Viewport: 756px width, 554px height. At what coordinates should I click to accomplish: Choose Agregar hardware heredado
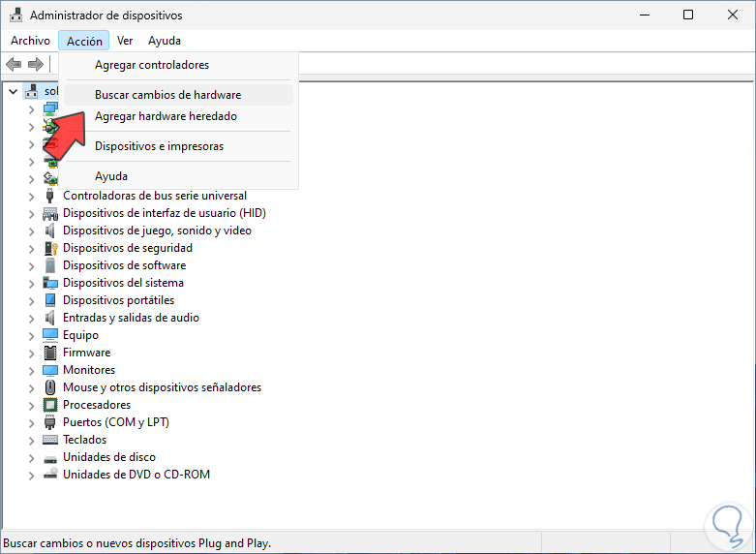(178, 116)
